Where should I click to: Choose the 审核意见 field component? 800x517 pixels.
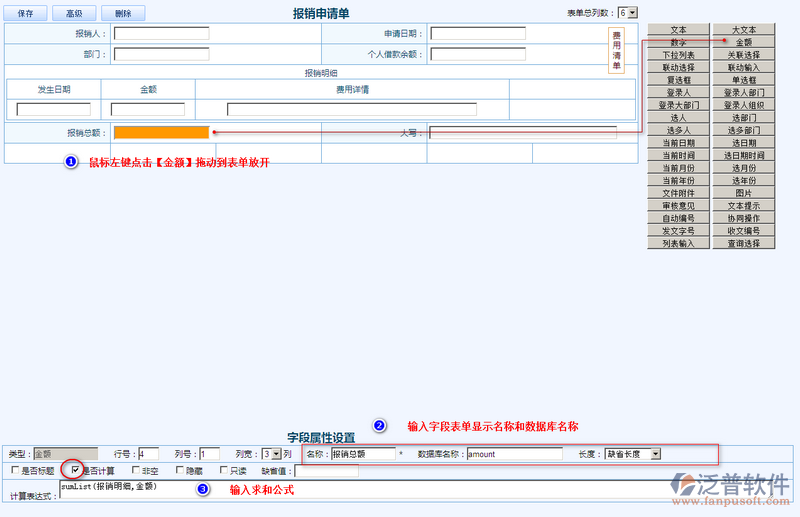(678, 205)
